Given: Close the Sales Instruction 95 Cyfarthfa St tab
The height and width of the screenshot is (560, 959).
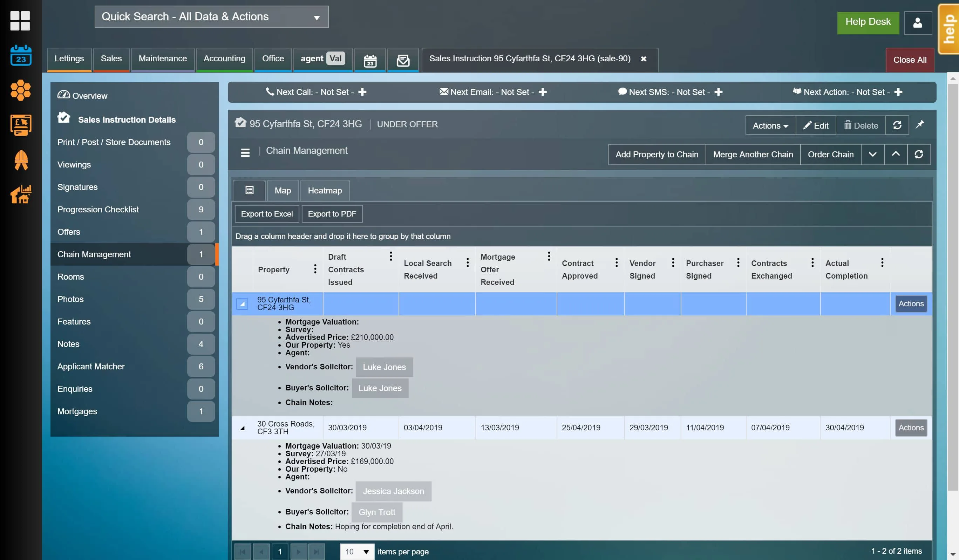Looking at the screenshot, I should point(643,59).
